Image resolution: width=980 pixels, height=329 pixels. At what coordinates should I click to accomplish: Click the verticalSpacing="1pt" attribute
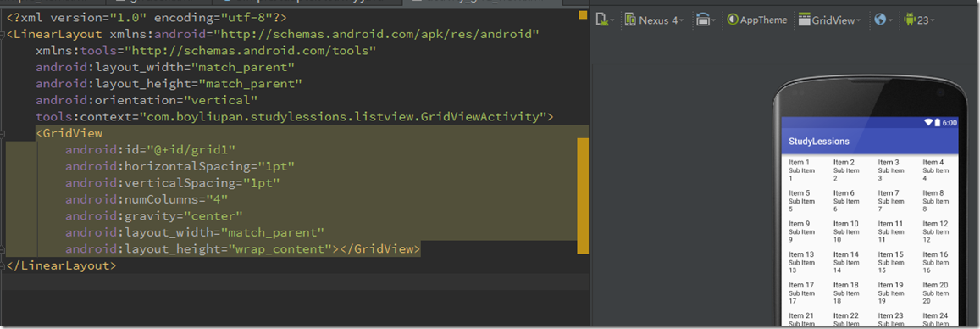tap(172, 182)
